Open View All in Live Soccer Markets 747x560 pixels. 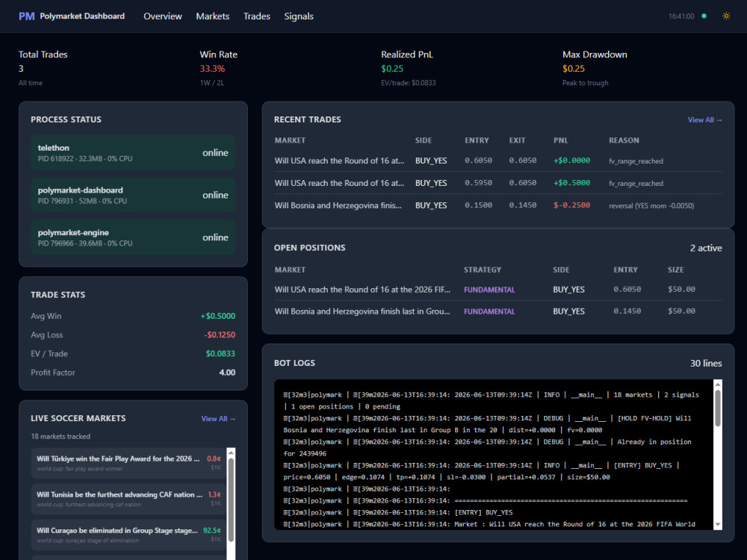(x=218, y=419)
